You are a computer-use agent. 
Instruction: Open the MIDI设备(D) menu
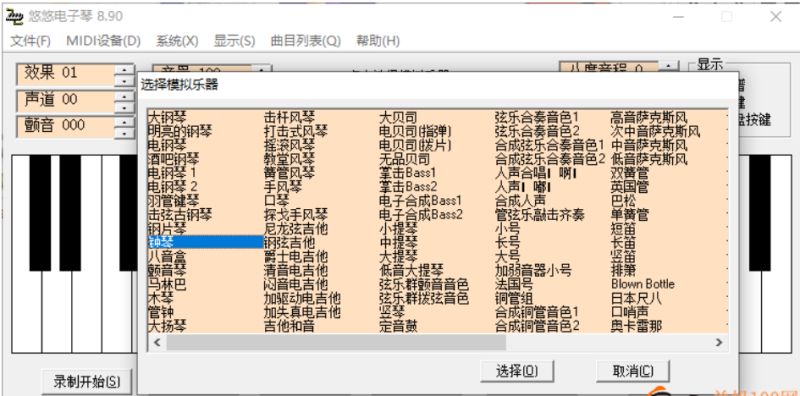point(104,41)
